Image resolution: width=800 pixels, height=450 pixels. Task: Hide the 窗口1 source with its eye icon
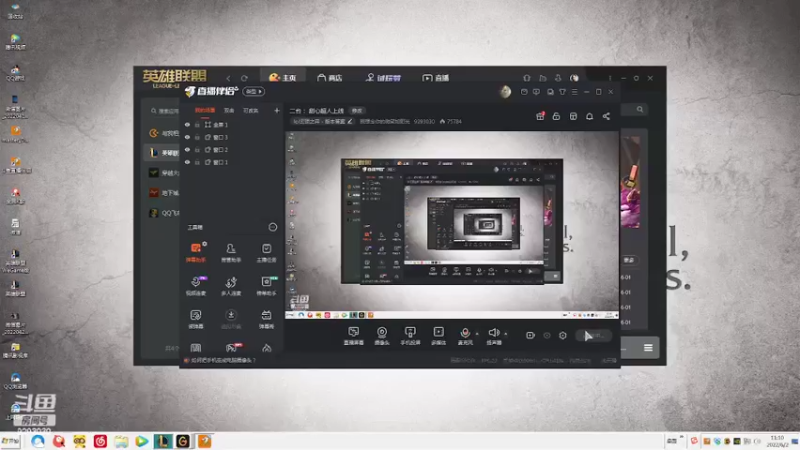coord(187,162)
